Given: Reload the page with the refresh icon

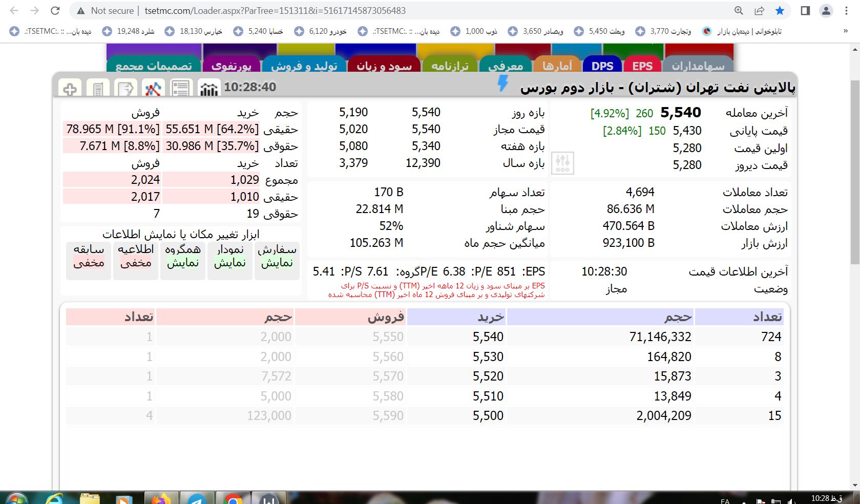Looking at the screenshot, I should [x=55, y=10].
